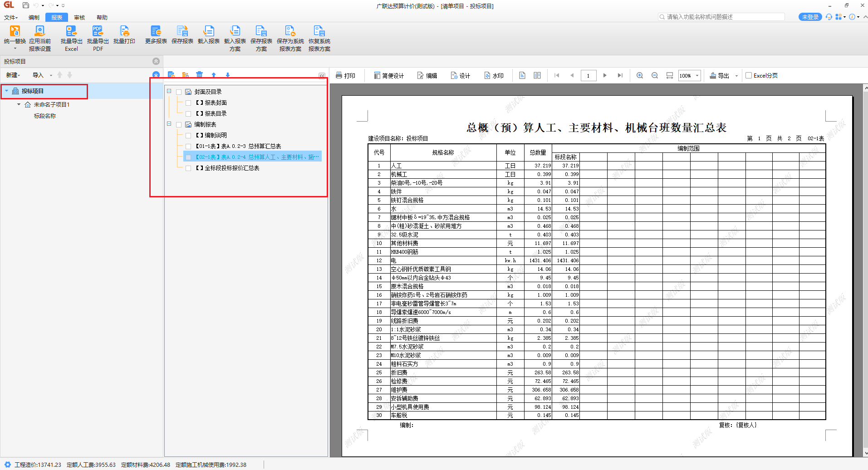The height and width of the screenshot is (470, 868).
Task: Click the zoom in magnifier icon
Action: [640, 75]
